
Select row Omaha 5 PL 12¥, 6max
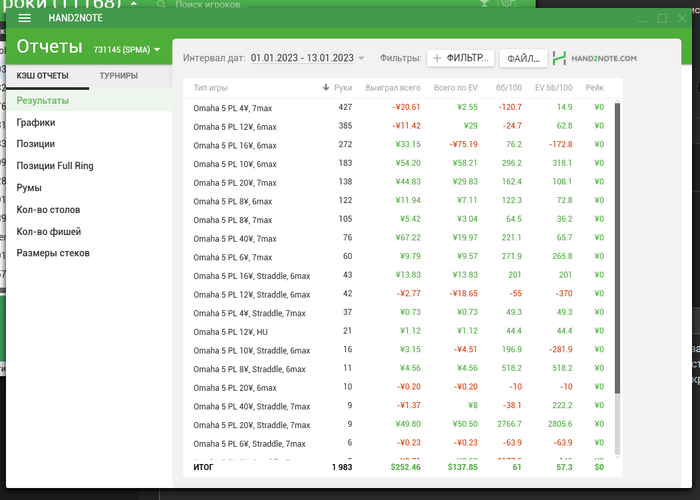point(399,126)
